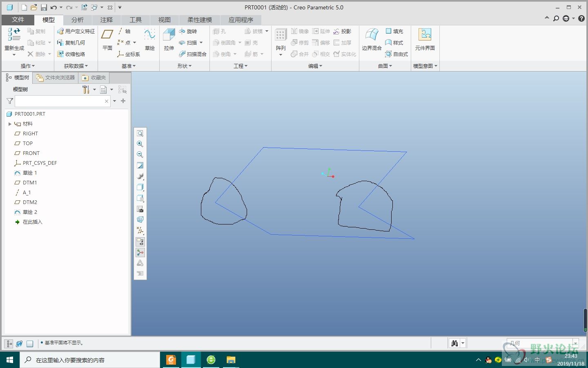This screenshot has height=368, width=588.
Task: Open the Boundary Blend (边界混合) tool
Action: click(x=372, y=39)
